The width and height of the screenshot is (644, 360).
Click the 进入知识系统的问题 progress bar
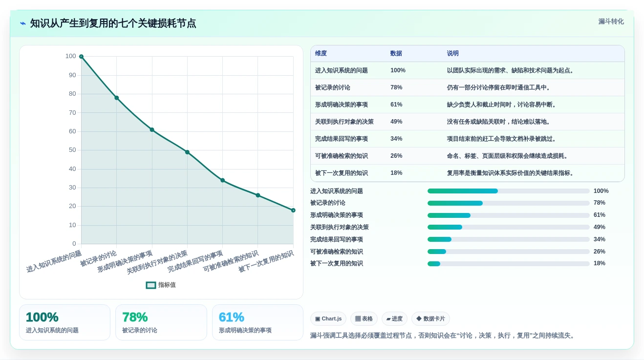pyautogui.click(x=509, y=191)
